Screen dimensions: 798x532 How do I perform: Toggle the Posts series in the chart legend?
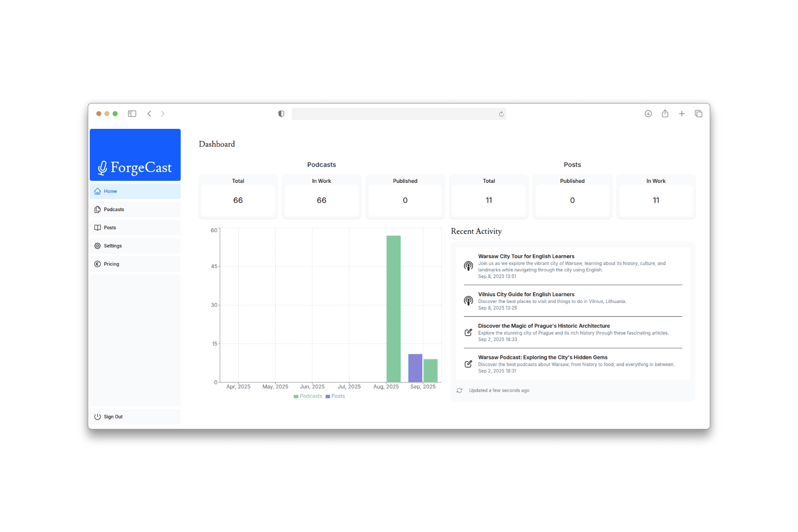pos(335,396)
